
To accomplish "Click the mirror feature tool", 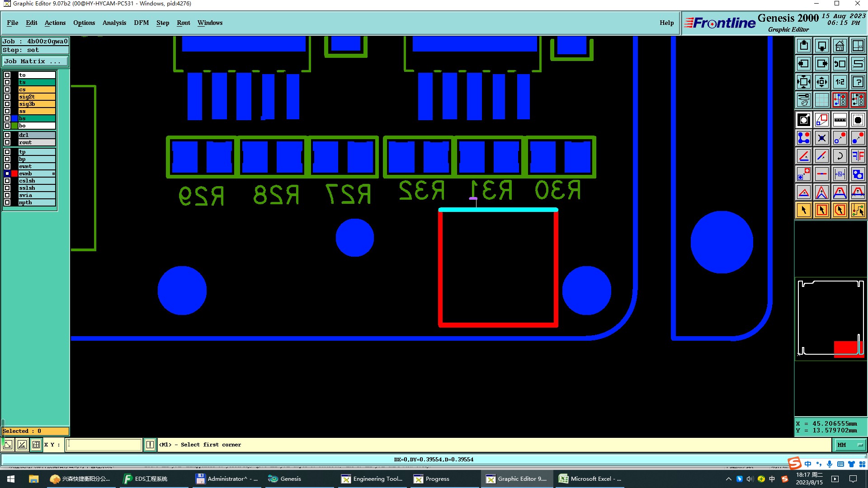I will coord(858,156).
